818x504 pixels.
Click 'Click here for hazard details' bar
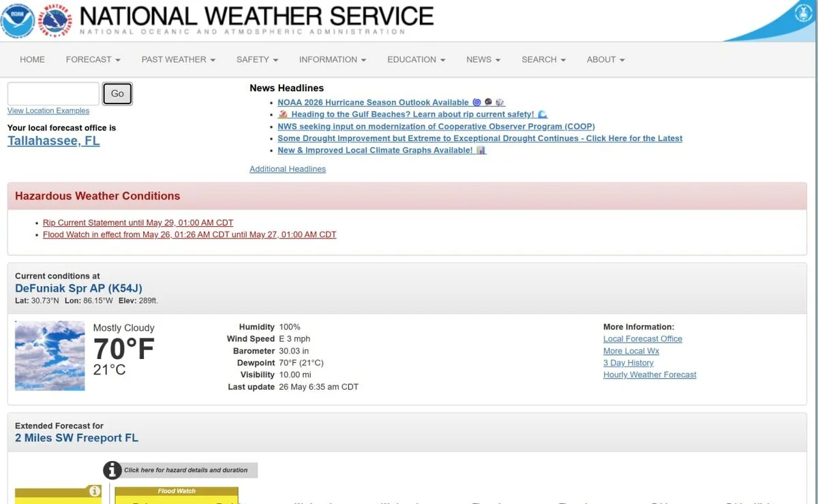(186, 470)
